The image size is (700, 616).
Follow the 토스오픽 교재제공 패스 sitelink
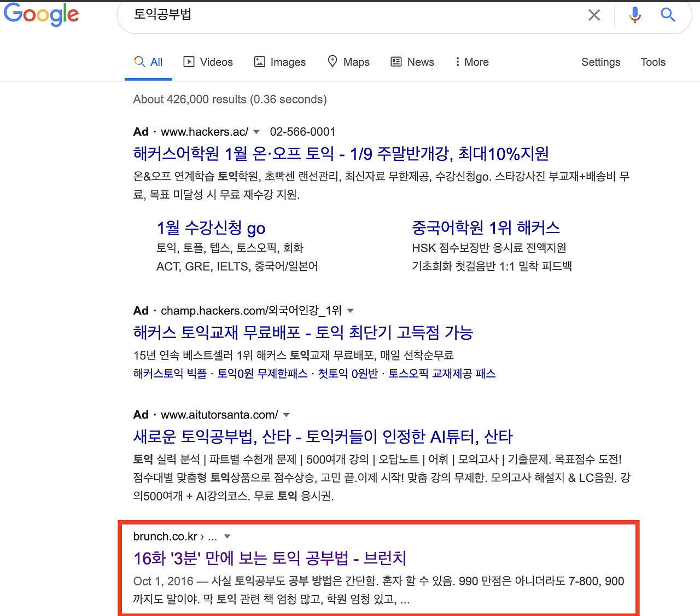point(442,374)
